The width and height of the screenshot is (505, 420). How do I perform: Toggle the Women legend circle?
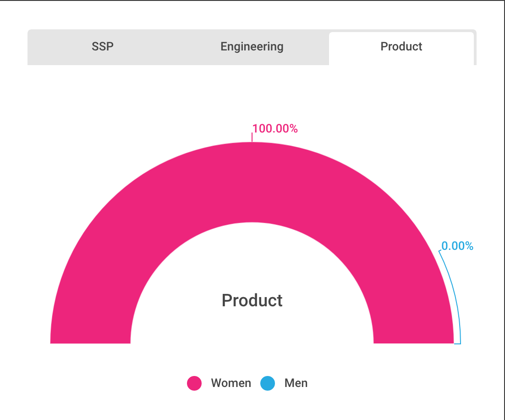coord(194,383)
